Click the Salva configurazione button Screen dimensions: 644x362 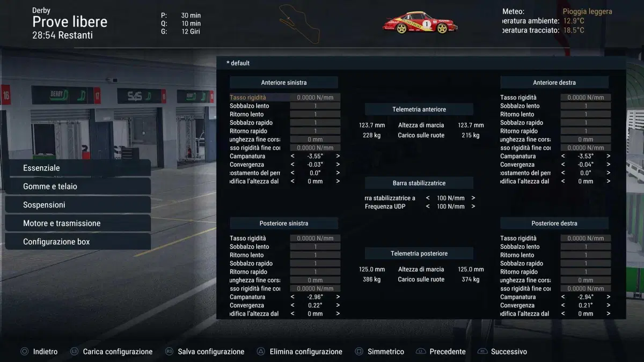coord(211,352)
